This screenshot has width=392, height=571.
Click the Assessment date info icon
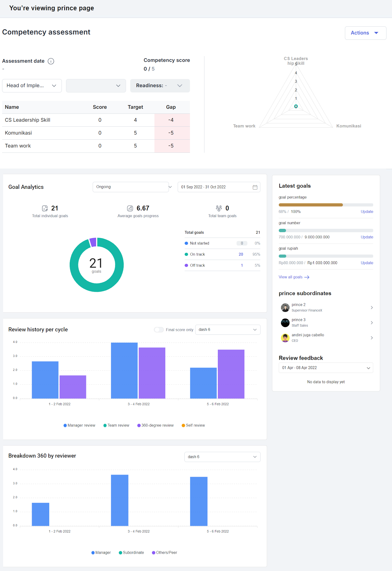[51, 61]
